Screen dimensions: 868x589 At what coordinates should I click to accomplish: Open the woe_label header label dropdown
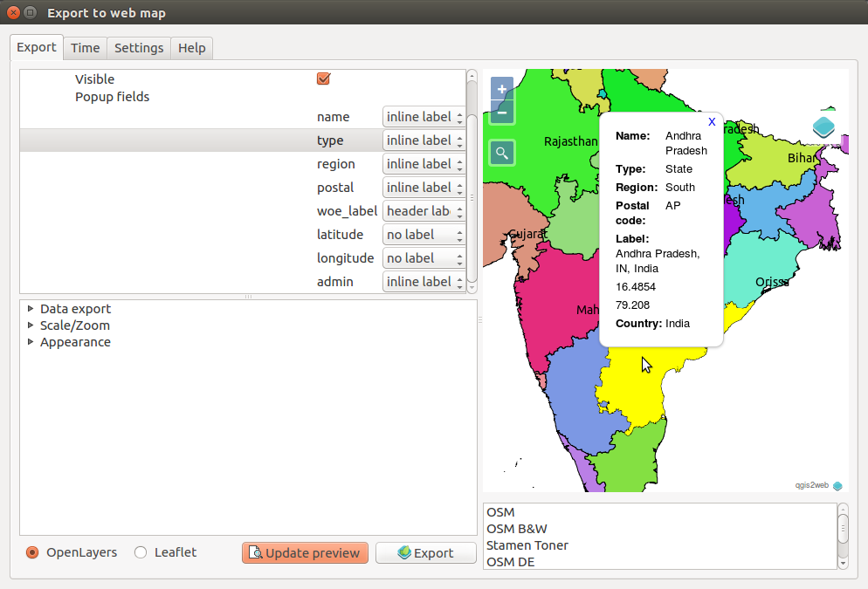pos(424,211)
